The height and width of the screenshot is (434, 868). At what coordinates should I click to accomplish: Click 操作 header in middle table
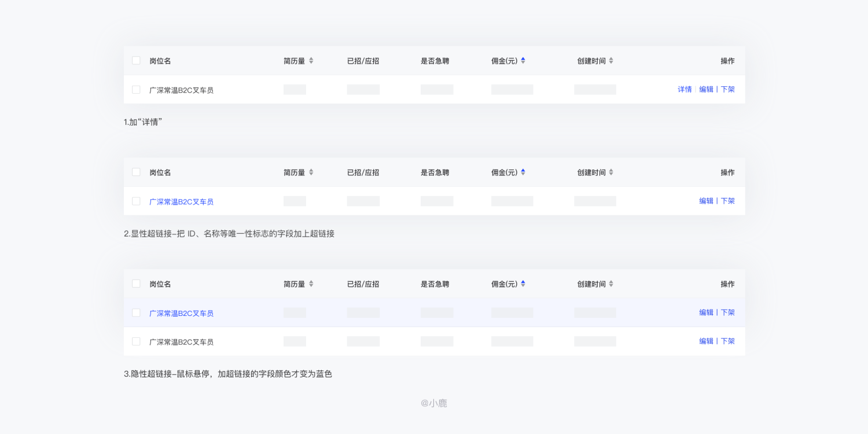click(x=727, y=172)
